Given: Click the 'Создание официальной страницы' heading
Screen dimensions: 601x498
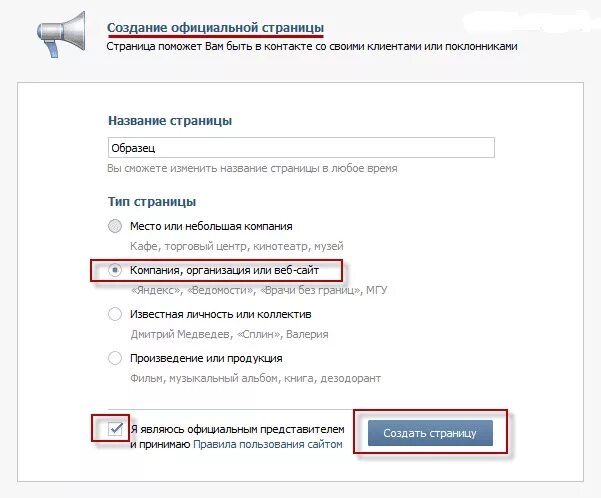Looking at the screenshot, I should pos(215,28).
